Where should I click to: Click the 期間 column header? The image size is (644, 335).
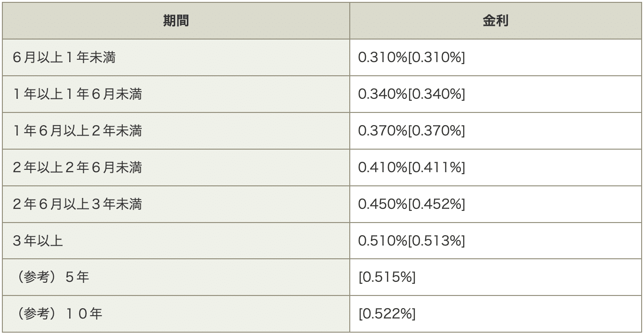tap(176, 21)
